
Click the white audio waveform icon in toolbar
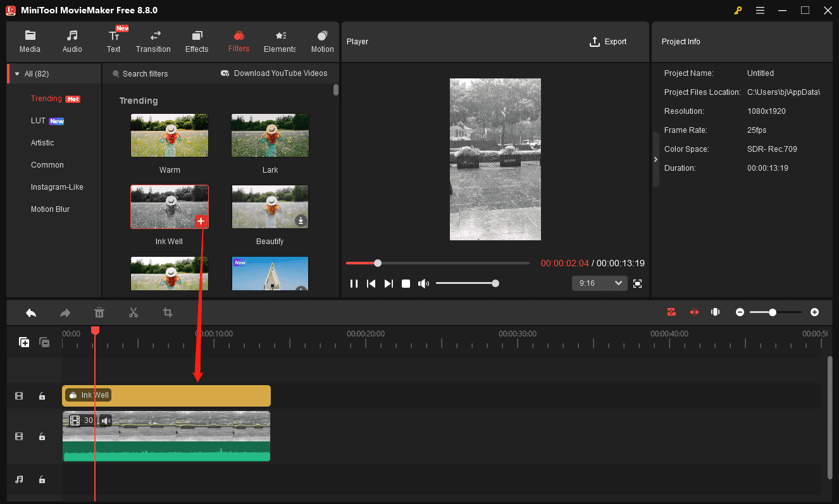[716, 312]
